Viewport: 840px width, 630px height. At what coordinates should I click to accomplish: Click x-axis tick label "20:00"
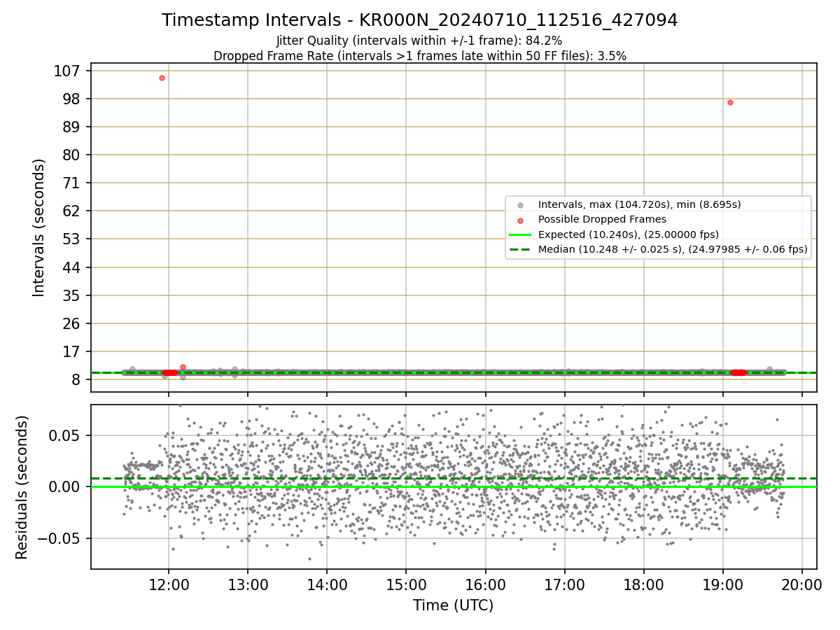(801, 584)
